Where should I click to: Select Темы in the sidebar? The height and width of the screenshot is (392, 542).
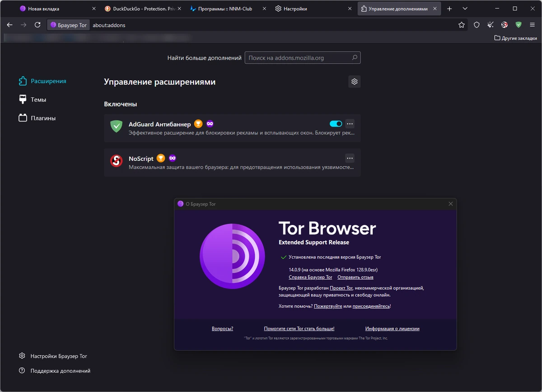pos(32,99)
